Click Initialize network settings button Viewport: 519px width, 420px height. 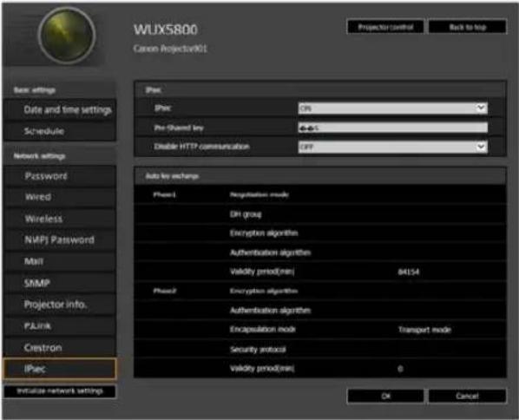tap(60, 391)
